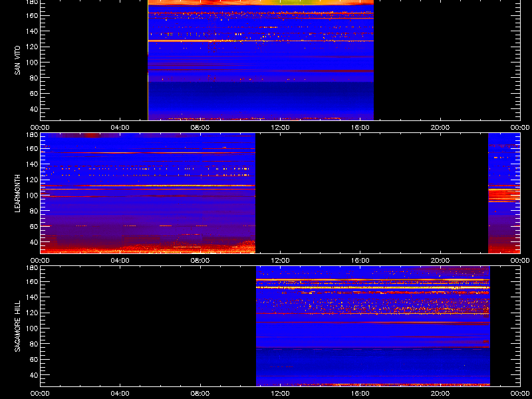The image size is (532, 399).
Task: Click 60 on the Learmonth frequency axis
Action: tap(35, 226)
